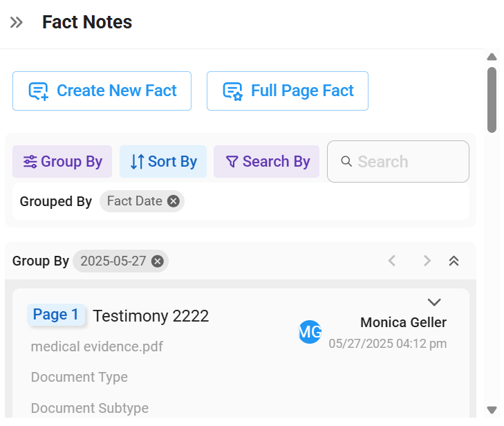This screenshot has height=426, width=504.
Task: Click the magnifier icon in the search box
Action: (x=346, y=161)
